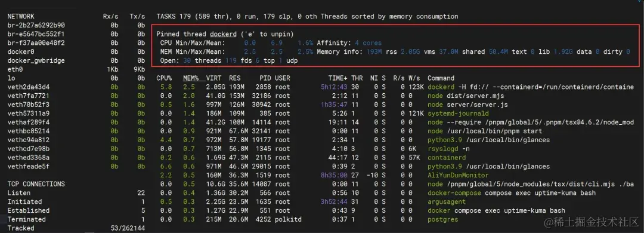Image resolution: width=644 pixels, height=233 pixels.
Task: Select the veth57311a9 interface name
Action: coord(29,114)
